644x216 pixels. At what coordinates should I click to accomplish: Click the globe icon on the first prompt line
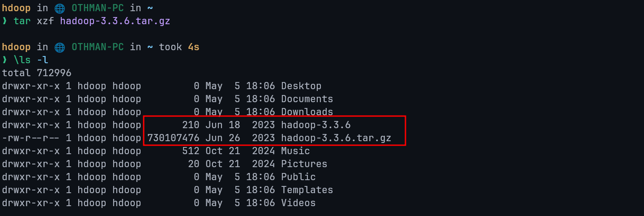click(x=60, y=8)
